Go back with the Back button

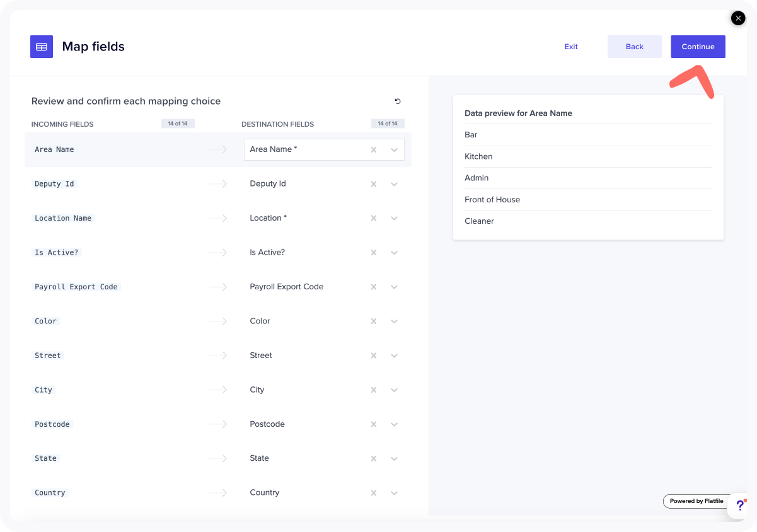point(634,47)
